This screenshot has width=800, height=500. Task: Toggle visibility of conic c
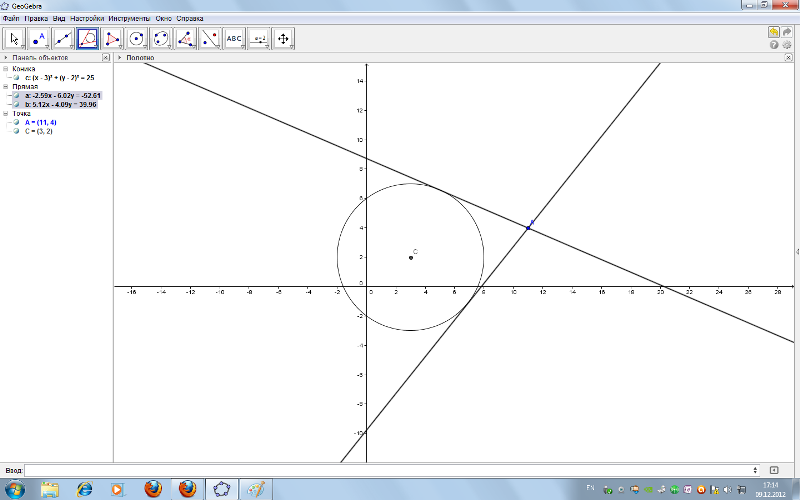click(x=16, y=78)
